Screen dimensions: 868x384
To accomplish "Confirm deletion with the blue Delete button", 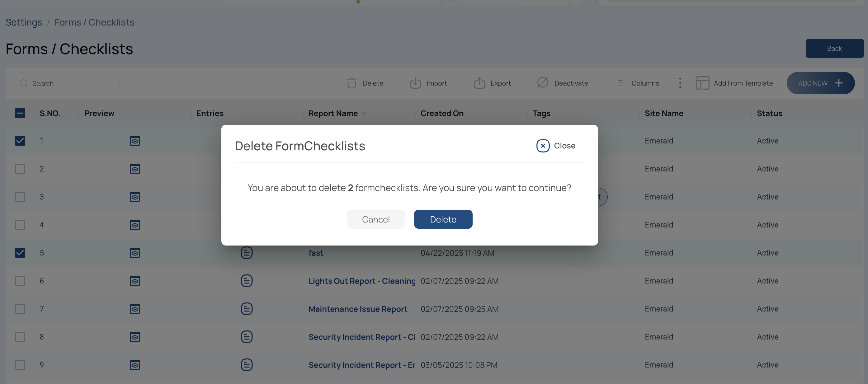I will [443, 219].
